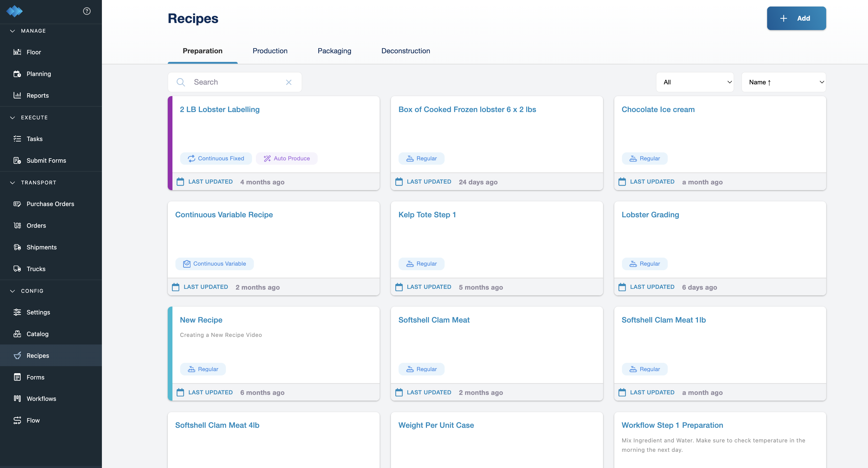Click the Add recipe button
This screenshot has width=868, height=468.
click(x=796, y=18)
